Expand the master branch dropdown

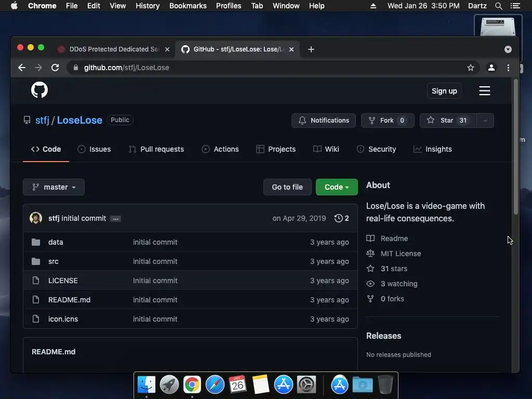click(x=54, y=187)
